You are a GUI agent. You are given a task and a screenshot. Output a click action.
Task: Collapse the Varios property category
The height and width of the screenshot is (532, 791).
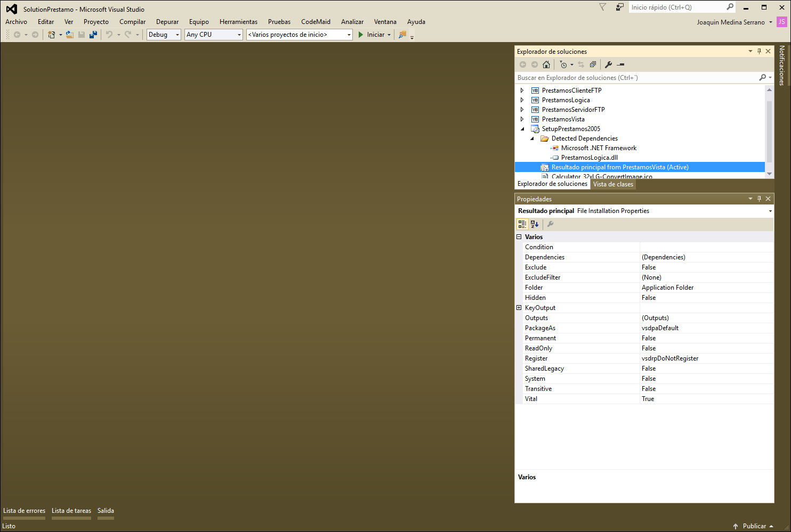coord(519,237)
